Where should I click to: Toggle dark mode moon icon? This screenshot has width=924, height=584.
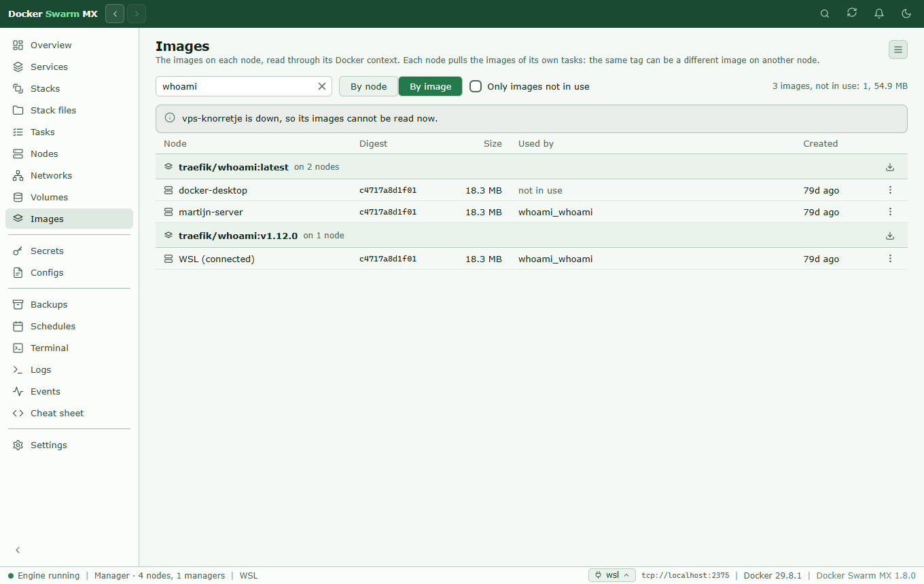coord(906,14)
